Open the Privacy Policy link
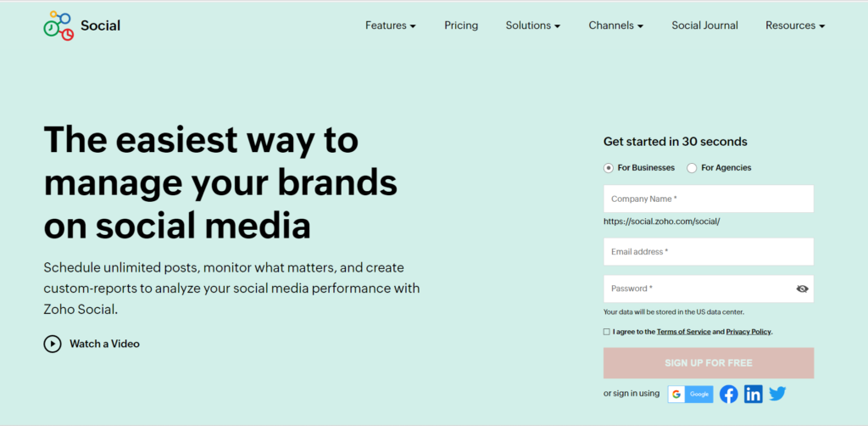Viewport: 868px width, 426px height. (748, 332)
